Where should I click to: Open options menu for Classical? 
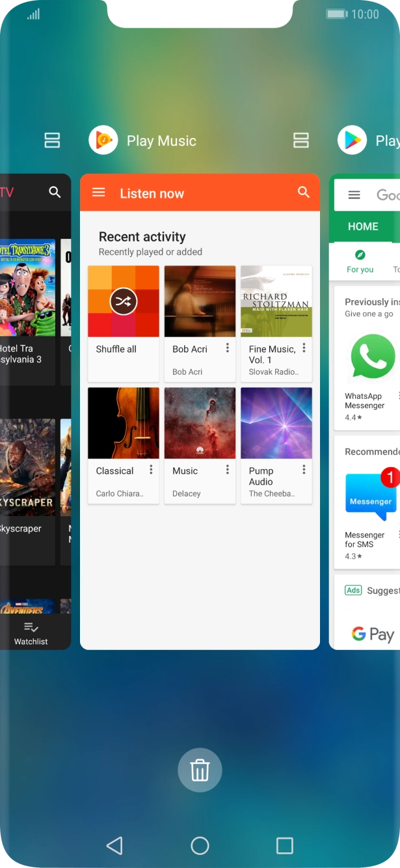(151, 470)
